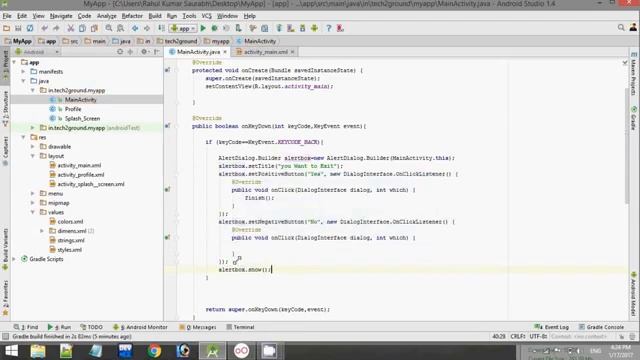Click the Windows Start button
The width and height of the screenshot is (640, 360).
click(11, 351)
